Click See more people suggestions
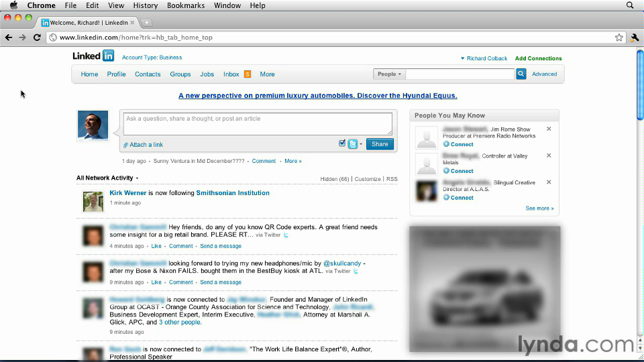Screen dimensions: 644x362 tap(539, 208)
